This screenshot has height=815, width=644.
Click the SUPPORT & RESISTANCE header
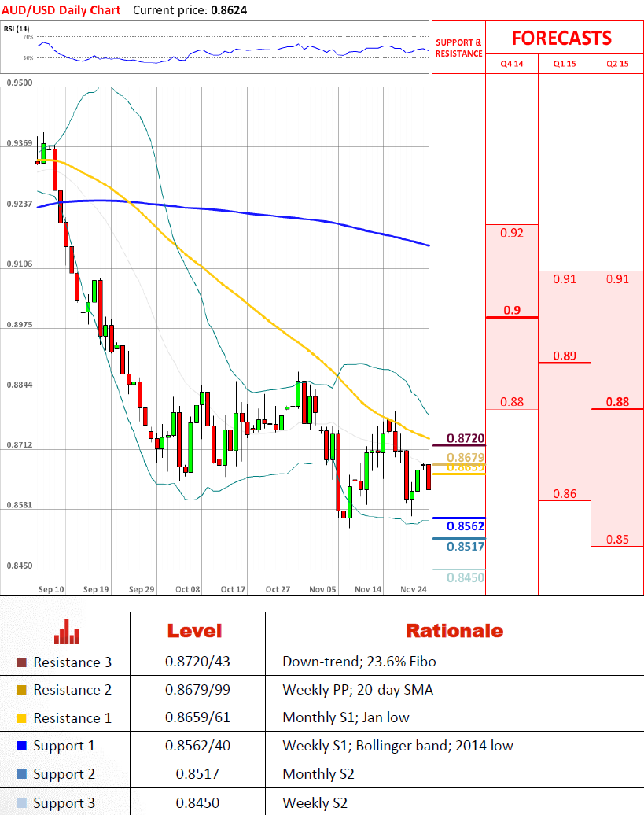[x=458, y=48]
